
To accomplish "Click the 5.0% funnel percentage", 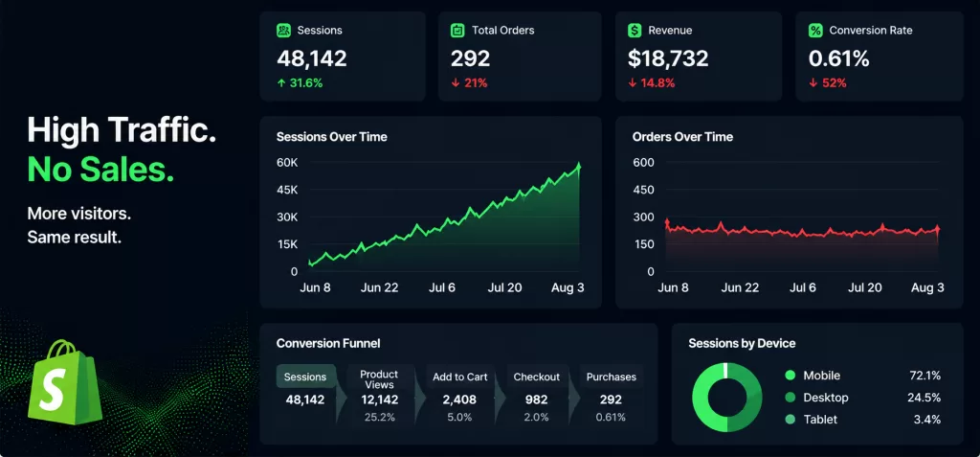I will tap(460, 417).
